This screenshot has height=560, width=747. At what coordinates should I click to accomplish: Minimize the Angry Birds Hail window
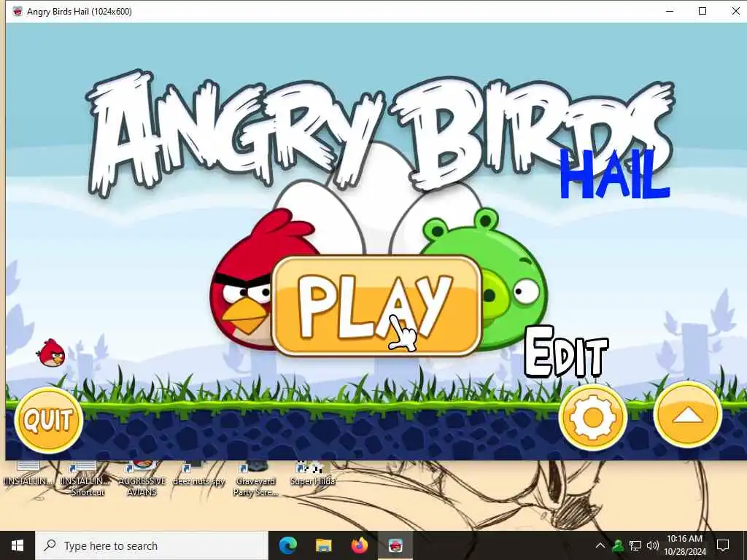pos(670,11)
